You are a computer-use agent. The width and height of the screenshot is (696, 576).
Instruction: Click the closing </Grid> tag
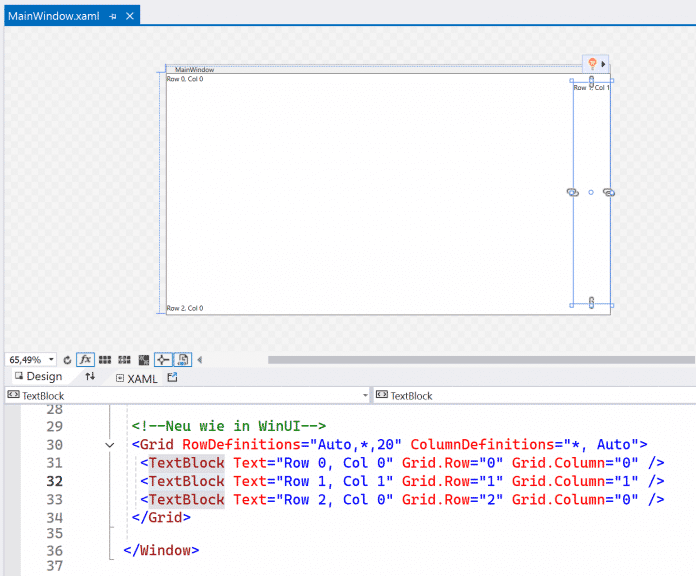(161, 517)
